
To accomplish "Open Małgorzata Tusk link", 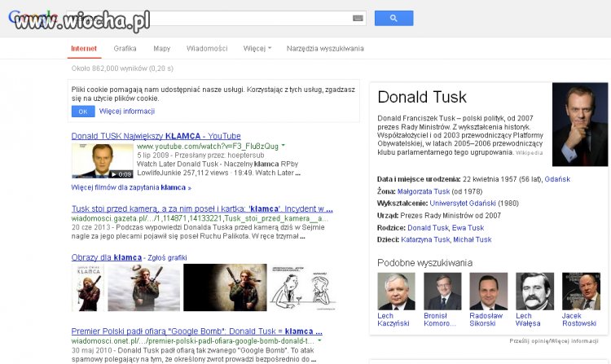I will [x=424, y=191].
